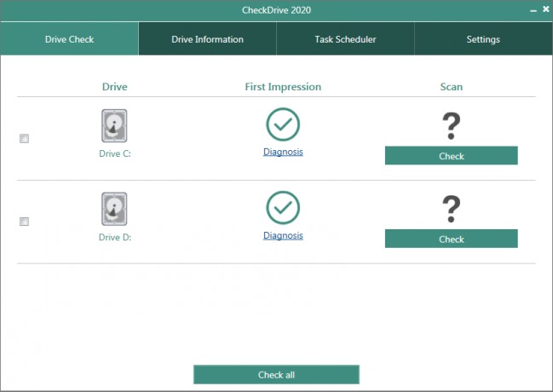Click the Scan column header

click(x=452, y=87)
